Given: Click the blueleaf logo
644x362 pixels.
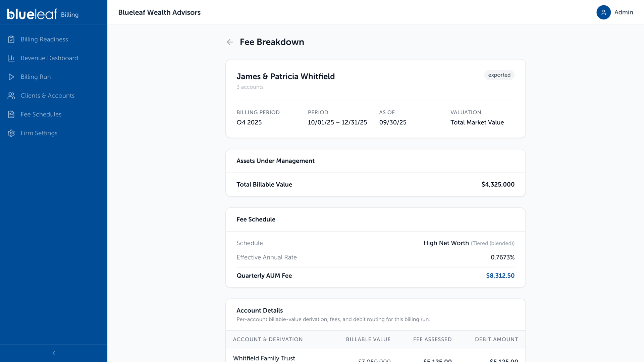Looking at the screenshot, I should pyautogui.click(x=32, y=14).
